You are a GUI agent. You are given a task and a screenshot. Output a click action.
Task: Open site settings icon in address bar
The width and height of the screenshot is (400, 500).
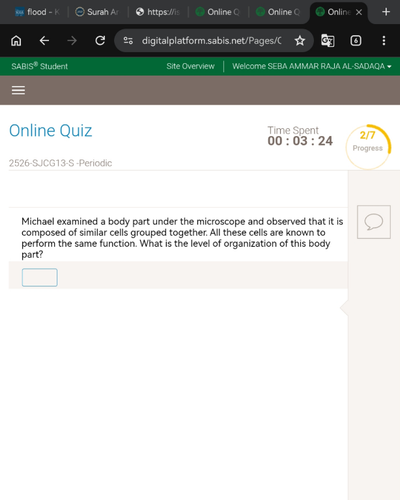pos(128,41)
